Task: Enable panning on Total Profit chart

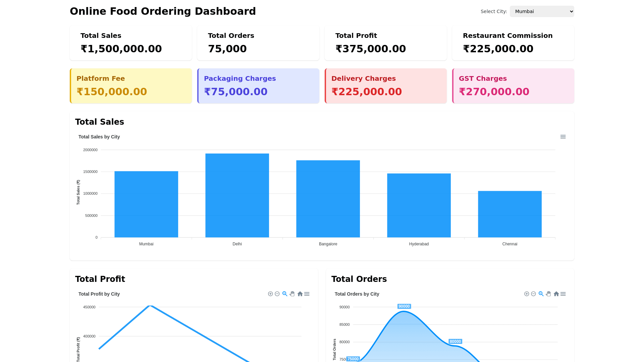Action: point(292,294)
